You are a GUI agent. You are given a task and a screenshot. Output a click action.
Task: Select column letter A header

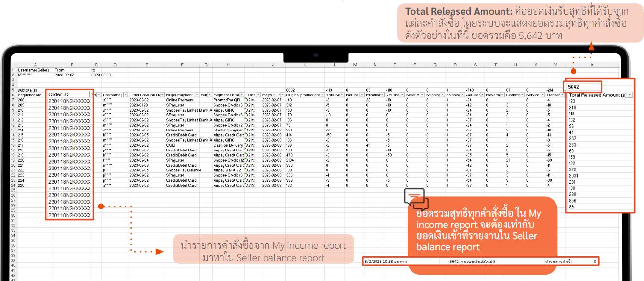[36, 64]
